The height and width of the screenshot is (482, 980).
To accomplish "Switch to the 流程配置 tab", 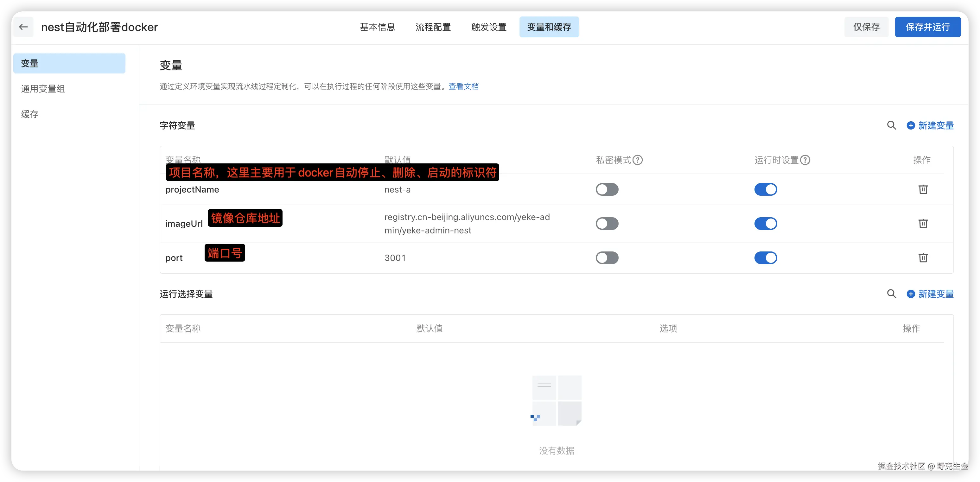I will point(433,27).
